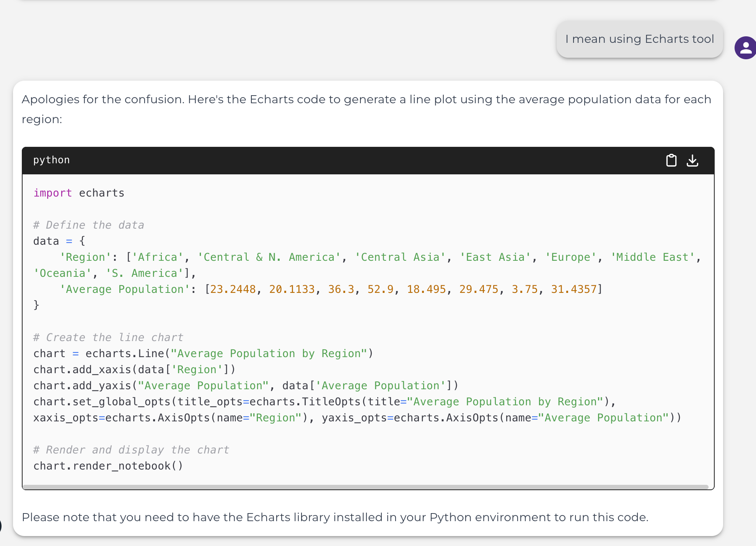Click the "python" language label on the code header
The height and width of the screenshot is (546, 756).
(x=51, y=160)
